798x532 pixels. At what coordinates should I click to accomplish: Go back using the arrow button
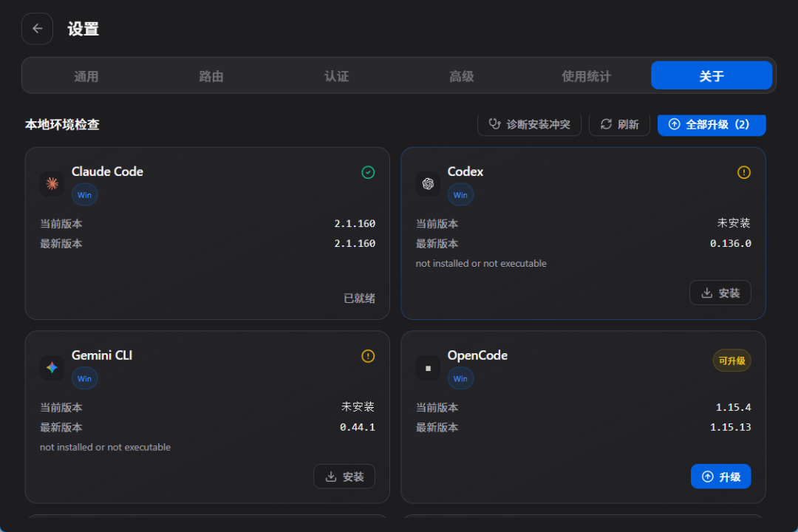click(x=37, y=29)
